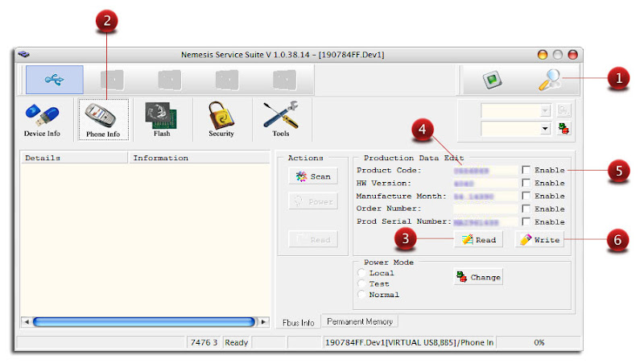
Task: Switch to the Permanent Memory tab
Action: [360, 321]
